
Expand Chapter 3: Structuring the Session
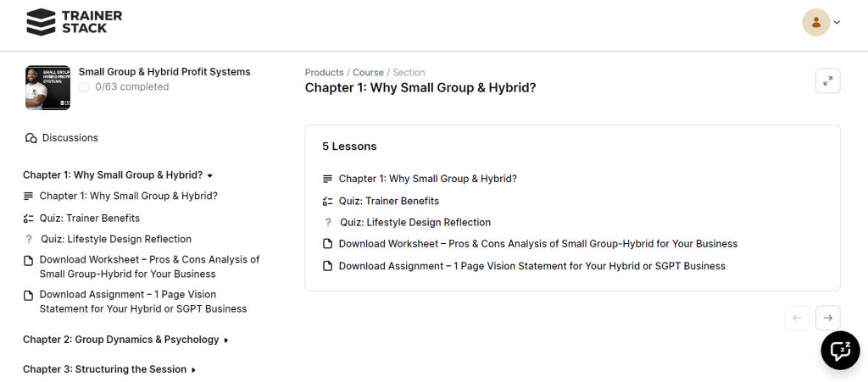(x=109, y=369)
